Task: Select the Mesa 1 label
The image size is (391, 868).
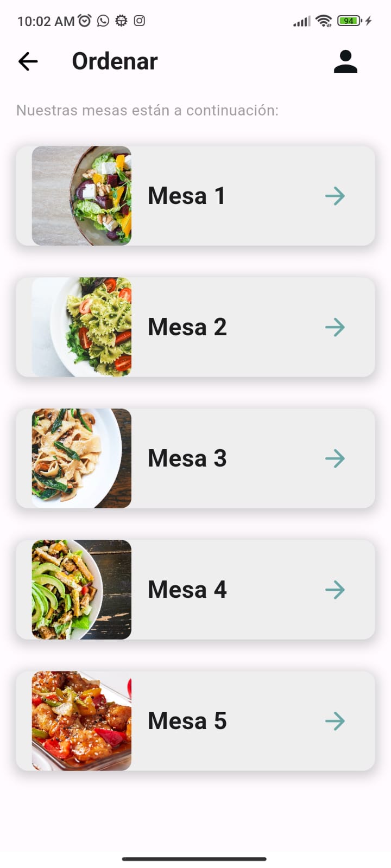Action: [x=186, y=196]
